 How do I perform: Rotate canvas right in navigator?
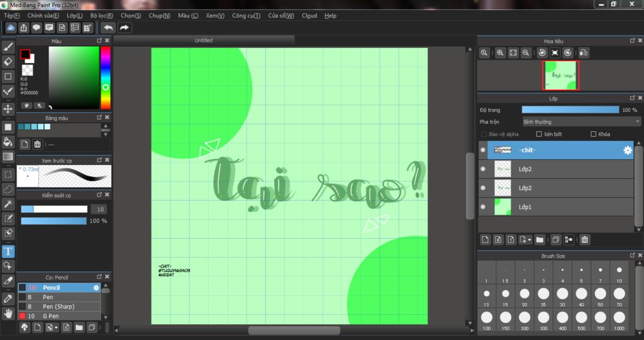(x=568, y=53)
